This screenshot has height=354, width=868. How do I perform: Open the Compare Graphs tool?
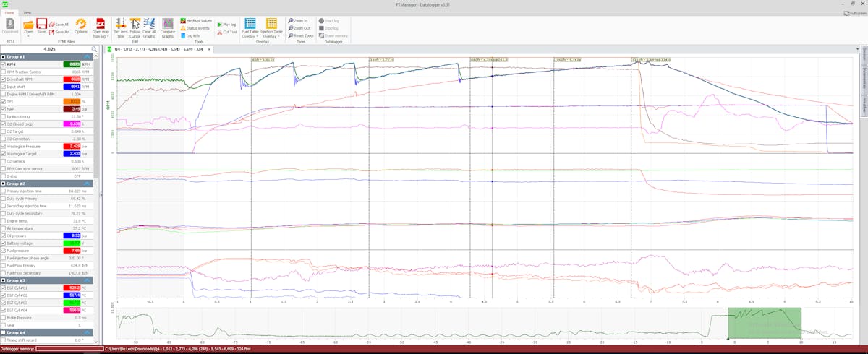167,27
